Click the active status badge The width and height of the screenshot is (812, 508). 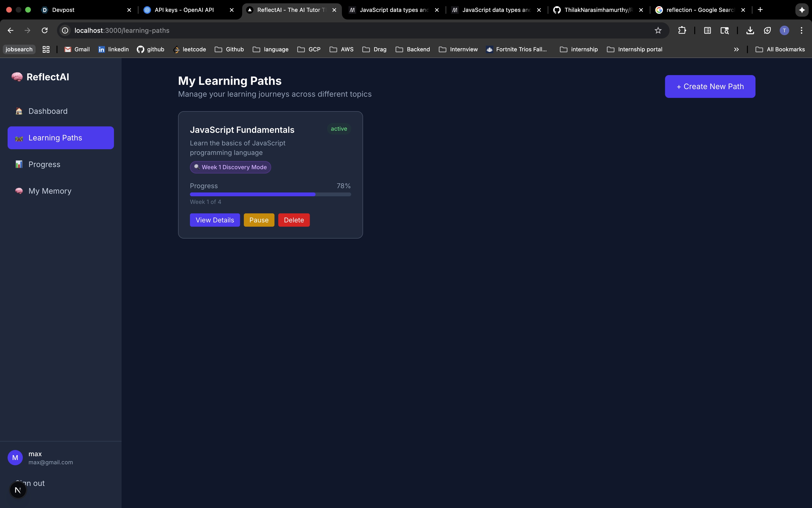[339, 129]
